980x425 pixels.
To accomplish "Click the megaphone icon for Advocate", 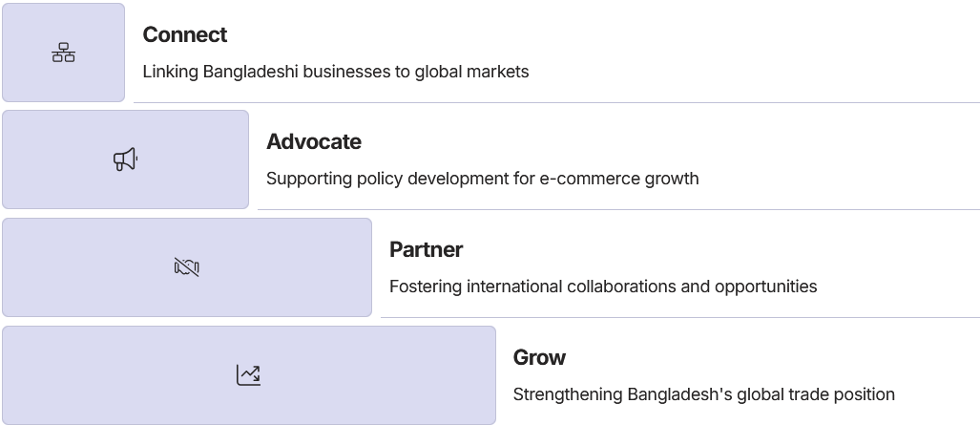I will (x=126, y=159).
